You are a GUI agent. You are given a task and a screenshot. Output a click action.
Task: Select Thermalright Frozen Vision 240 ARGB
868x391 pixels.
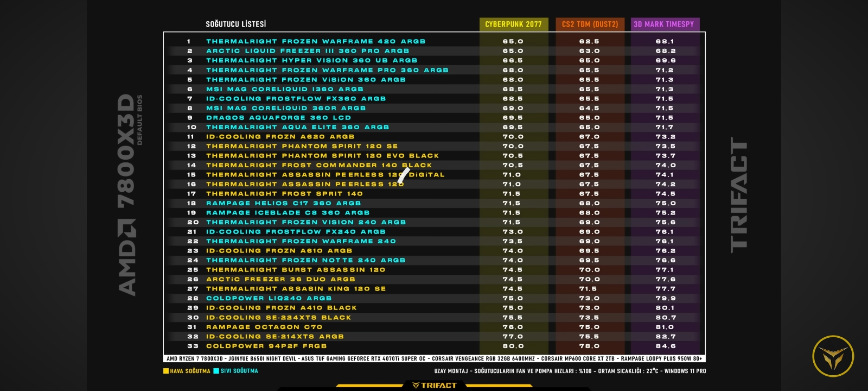[306, 222]
